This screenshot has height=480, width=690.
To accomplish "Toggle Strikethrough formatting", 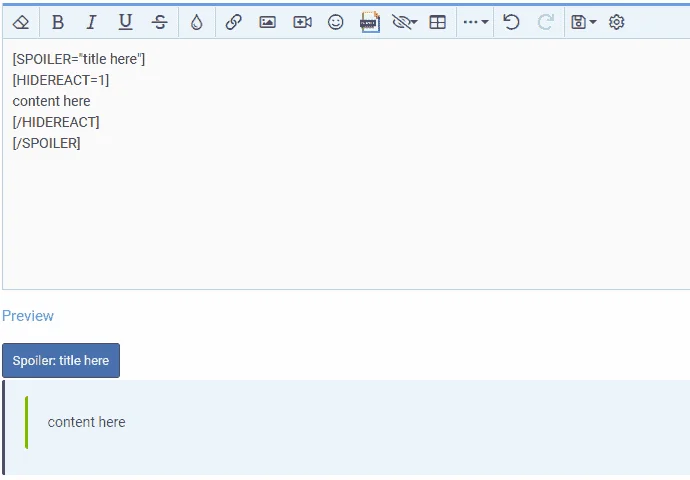I will (159, 22).
